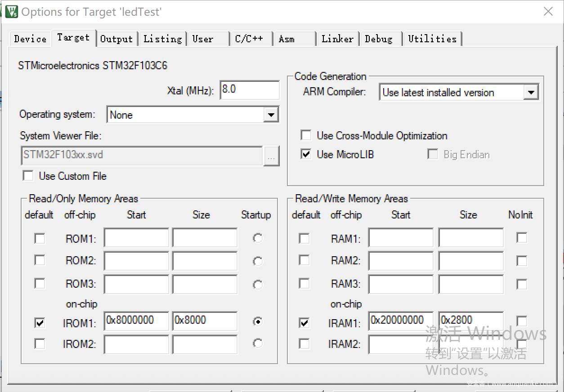The height and width of the screenshot is (392, 564).
Task: Tick the Use Custom File checkbox
Action: click(x=28, y=176)
